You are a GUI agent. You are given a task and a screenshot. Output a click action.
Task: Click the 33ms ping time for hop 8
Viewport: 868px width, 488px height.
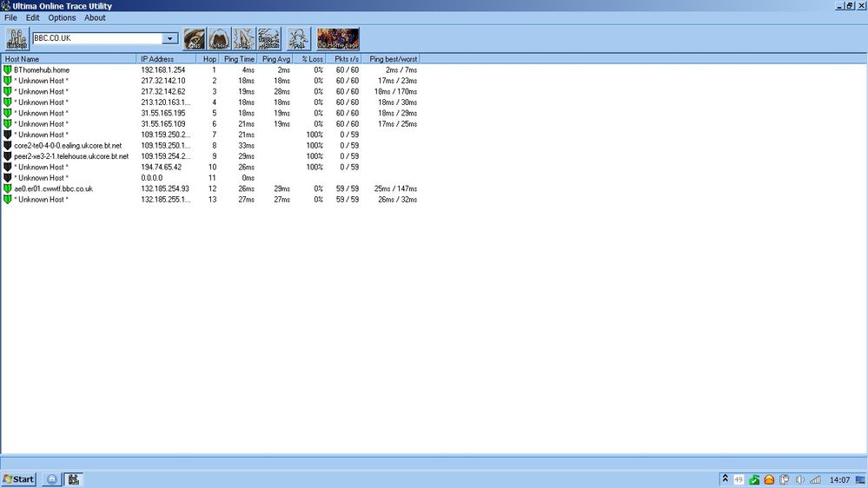tap(247, 146)
